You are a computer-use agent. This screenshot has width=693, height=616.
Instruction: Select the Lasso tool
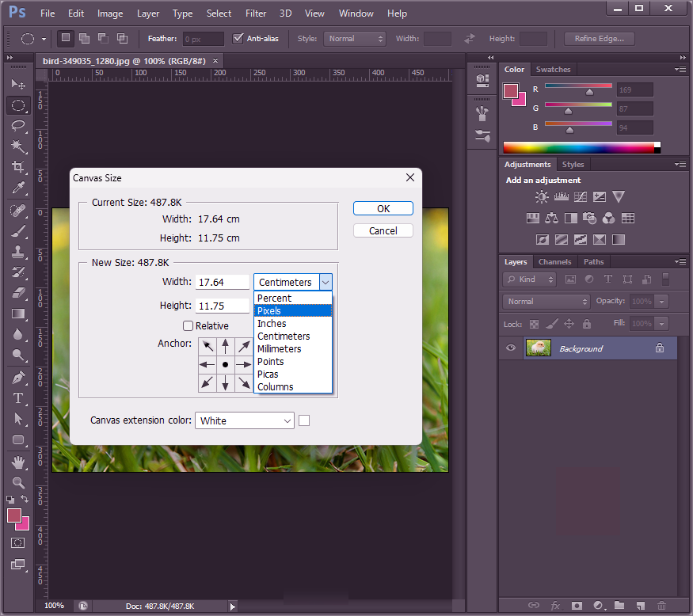17,126
